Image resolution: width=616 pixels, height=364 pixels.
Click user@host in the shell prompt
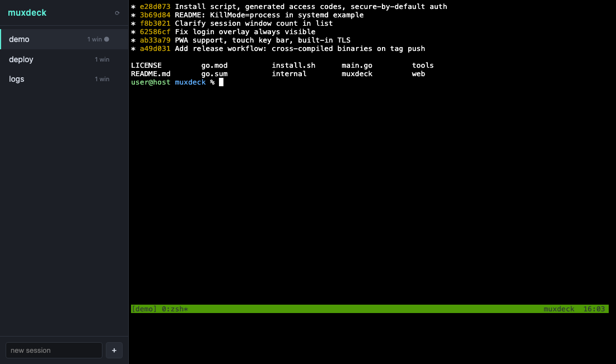point(151,82)
